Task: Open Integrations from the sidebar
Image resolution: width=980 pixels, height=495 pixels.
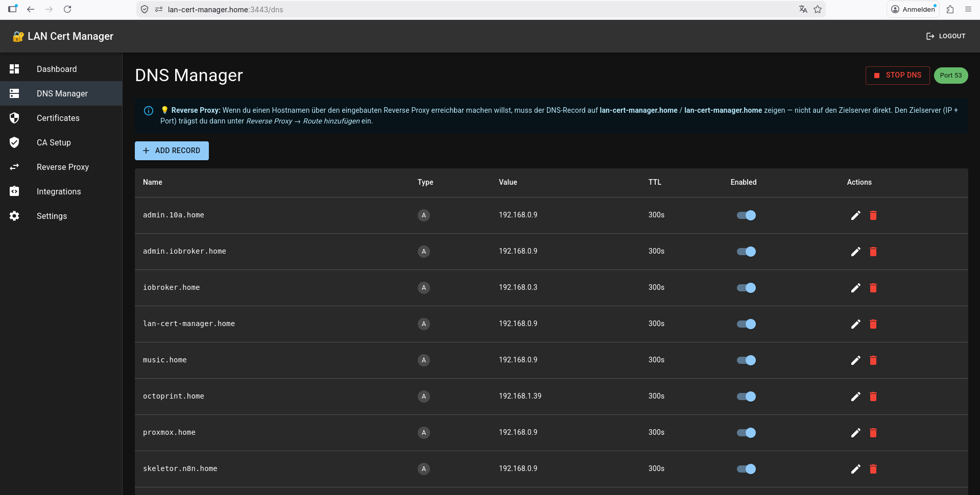Action: tap(59, 191)
